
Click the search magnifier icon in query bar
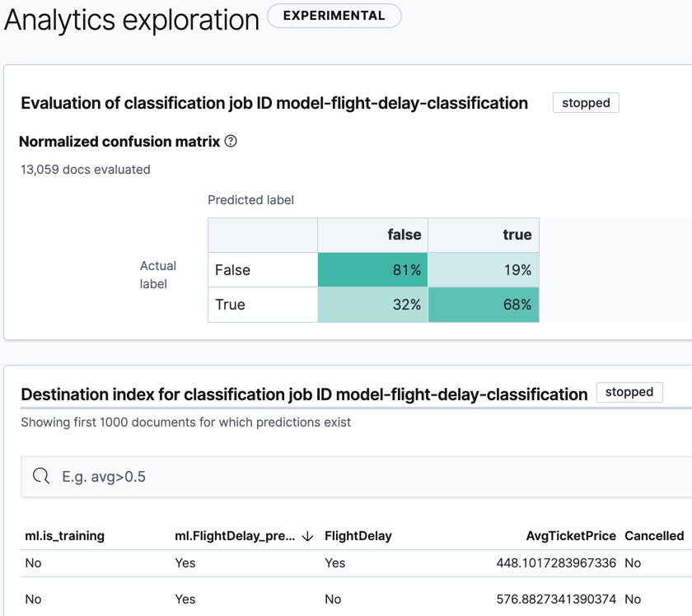(41, 476)
